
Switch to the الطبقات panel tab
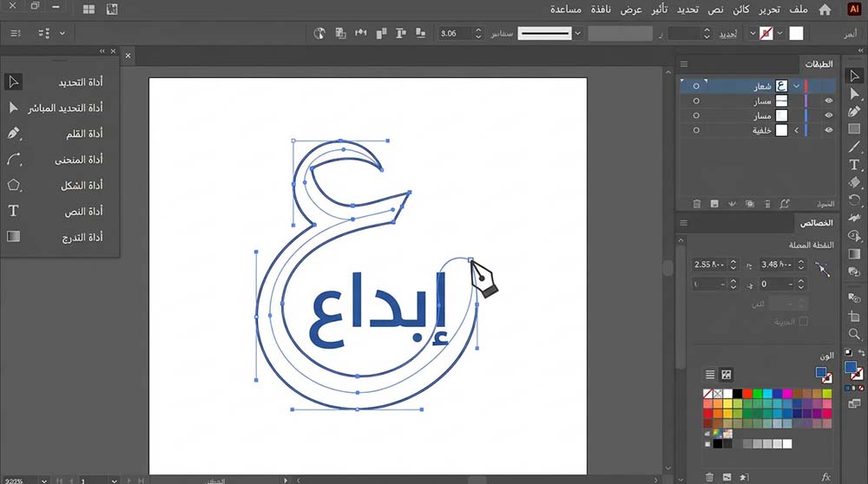click(819, 64)
